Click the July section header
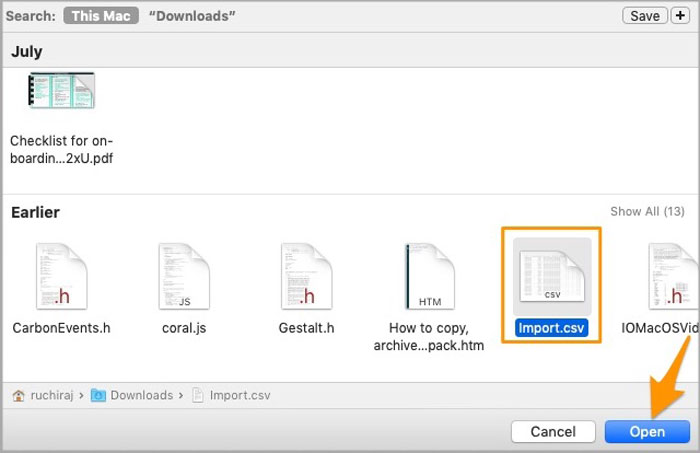 pos(27,52)
